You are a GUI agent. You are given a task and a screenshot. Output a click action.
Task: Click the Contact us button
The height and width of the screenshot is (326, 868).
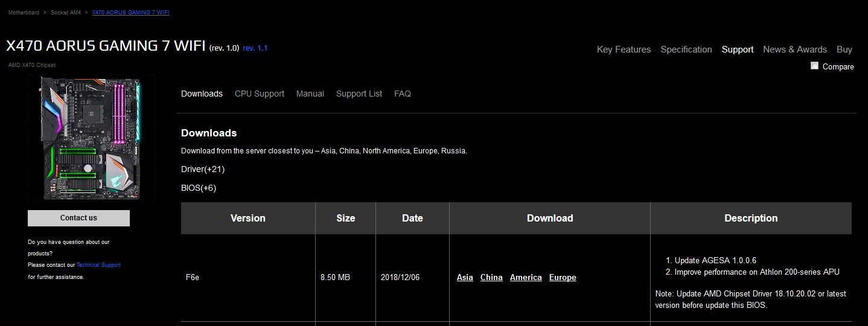click(78, 218)
